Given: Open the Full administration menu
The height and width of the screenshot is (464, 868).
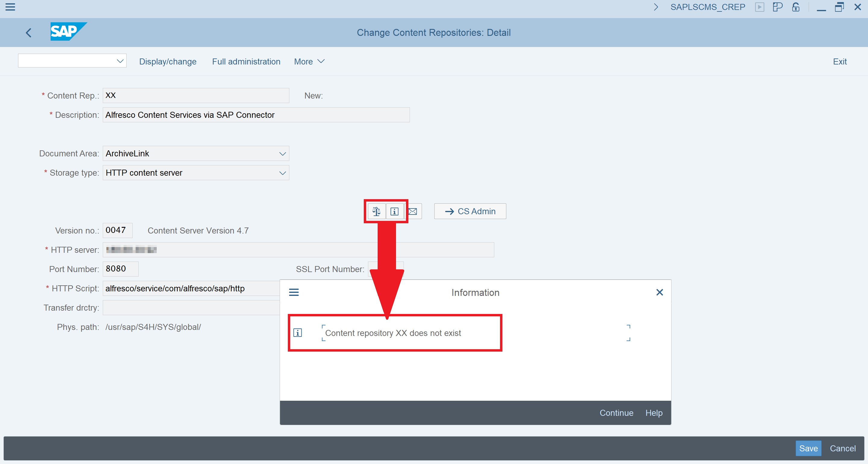Looking at the screenshot, I should coord(246,61).
